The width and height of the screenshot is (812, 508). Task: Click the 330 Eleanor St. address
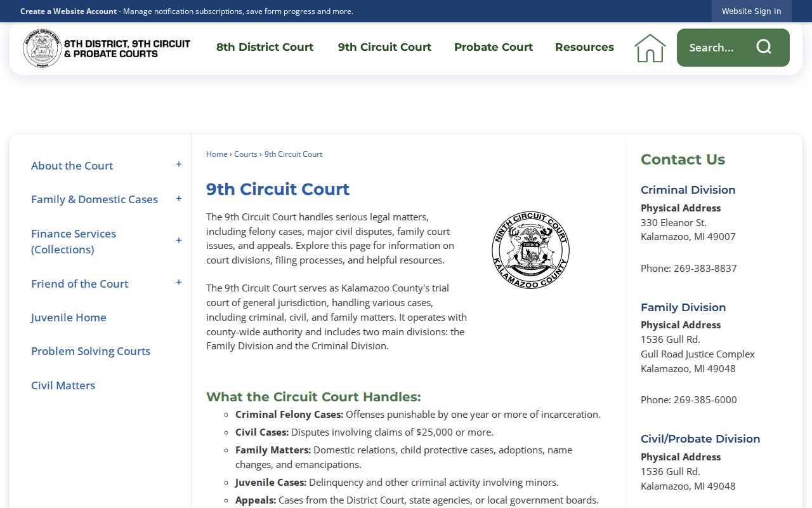pos(674,222)
